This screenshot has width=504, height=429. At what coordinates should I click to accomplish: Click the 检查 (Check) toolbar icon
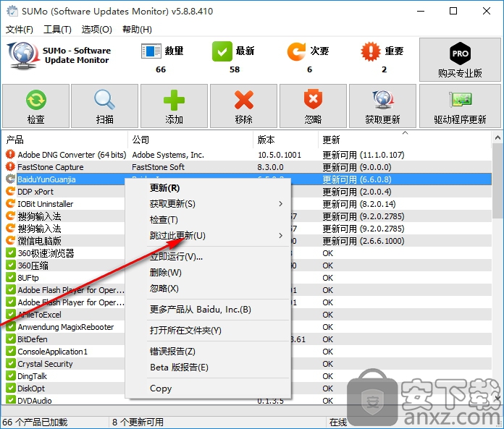(x=35, y=100)
